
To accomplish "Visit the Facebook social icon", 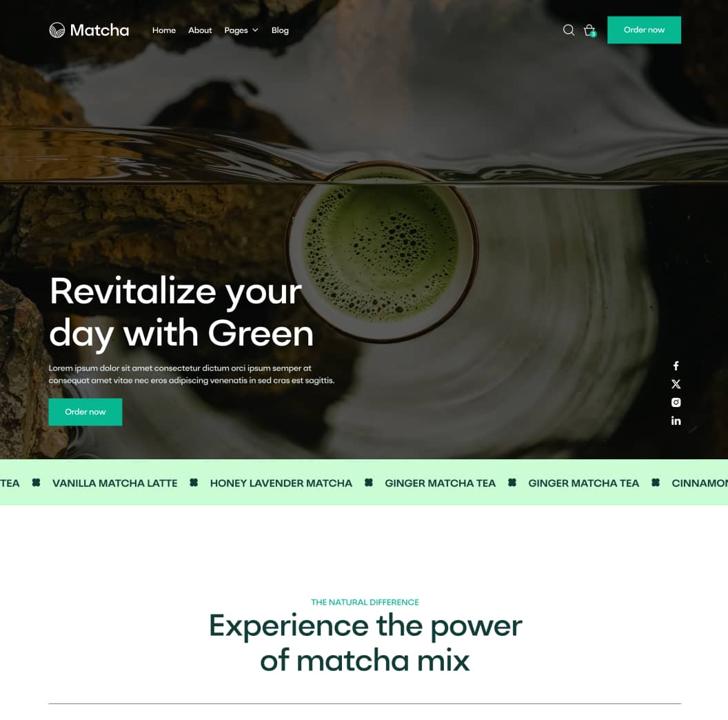I will click(x=676, y=366).
